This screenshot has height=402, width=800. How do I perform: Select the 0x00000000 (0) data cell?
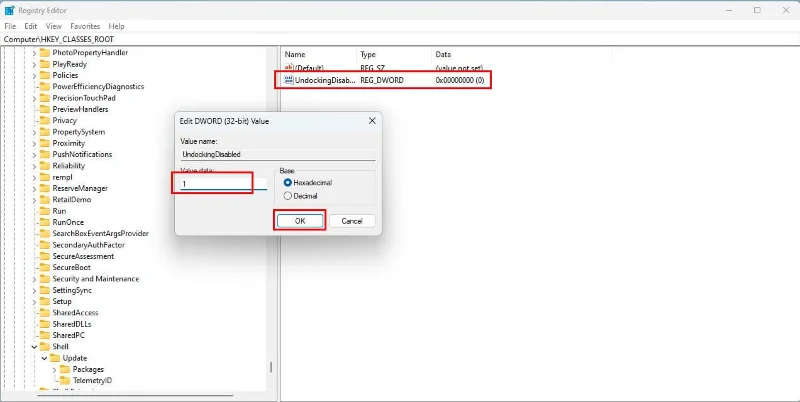[x=459, y=80]
